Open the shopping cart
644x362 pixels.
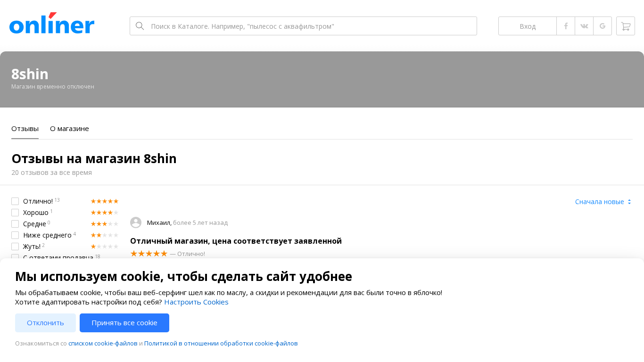point(626,26)
